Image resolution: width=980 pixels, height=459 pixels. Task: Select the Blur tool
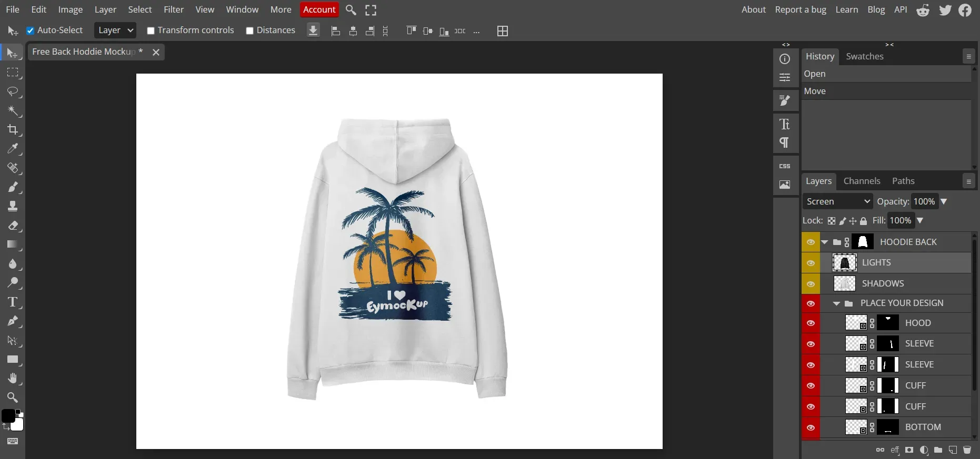click(12, 264)
